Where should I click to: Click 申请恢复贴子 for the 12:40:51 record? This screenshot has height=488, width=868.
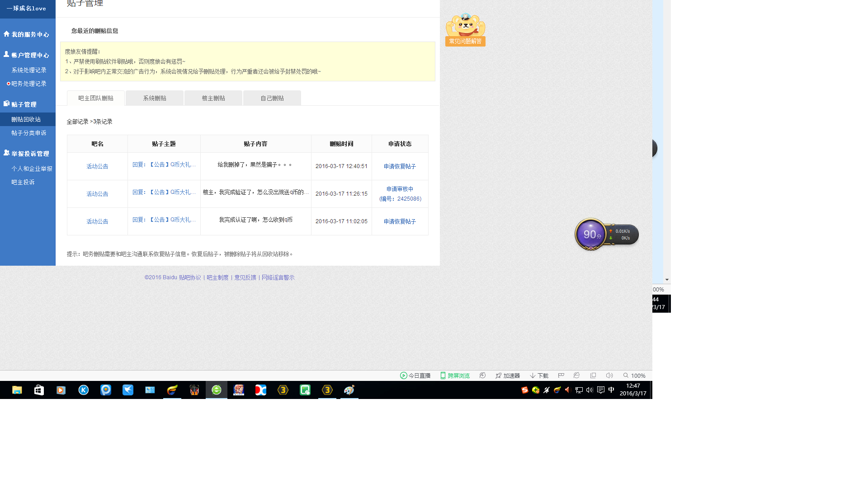pyautogui.click(x=400, y=166)
